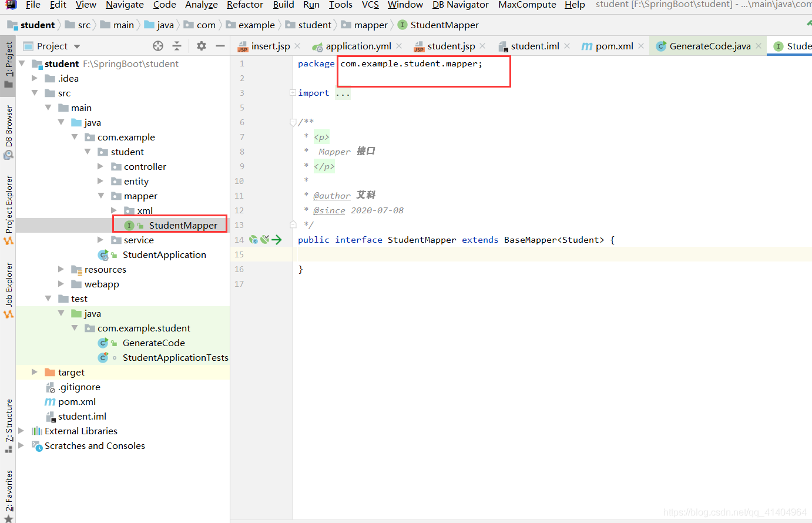The height and width of the screenshot is (523, 812).
Task: Hide the Project panel with the minimize icon
Action: [x=220, y=46]
